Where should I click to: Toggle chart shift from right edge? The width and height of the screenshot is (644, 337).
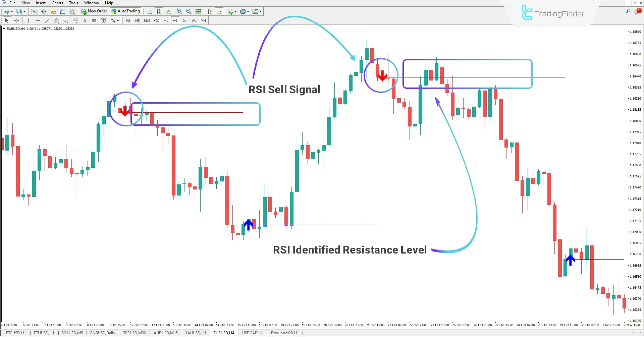[220, 11]
